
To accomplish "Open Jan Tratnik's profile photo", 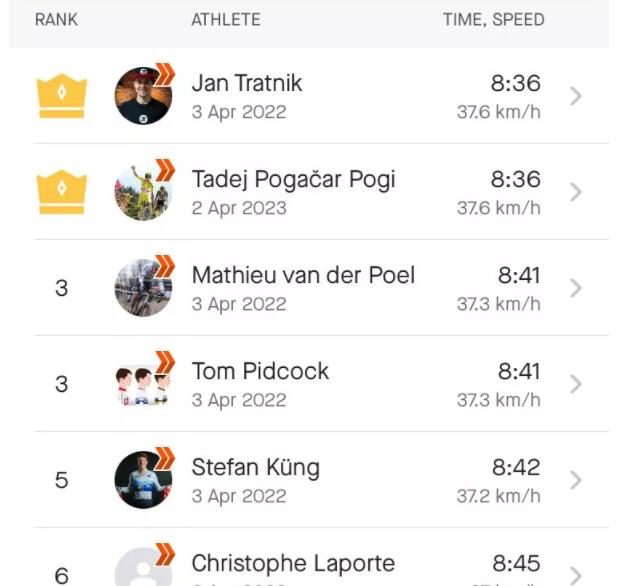I will [143, 96].
